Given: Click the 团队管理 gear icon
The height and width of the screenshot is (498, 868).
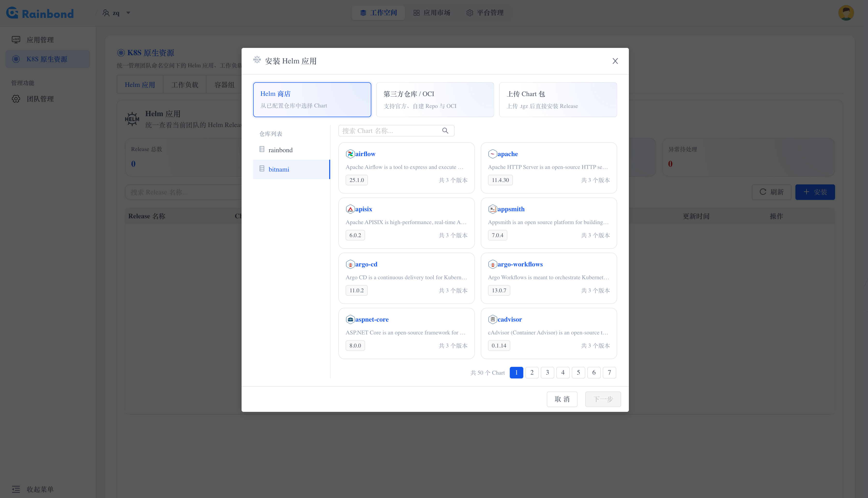Looking at the screenshot, I should click(x=16, y=99).
